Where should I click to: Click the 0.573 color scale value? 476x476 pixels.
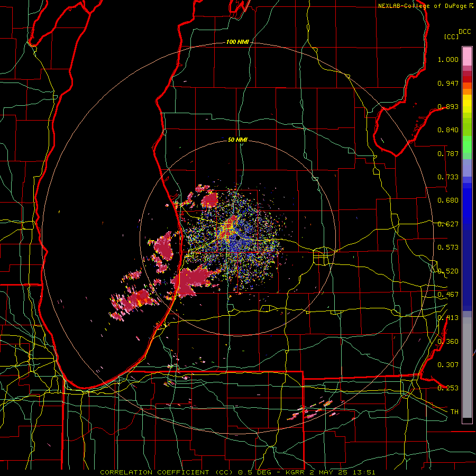448,248
